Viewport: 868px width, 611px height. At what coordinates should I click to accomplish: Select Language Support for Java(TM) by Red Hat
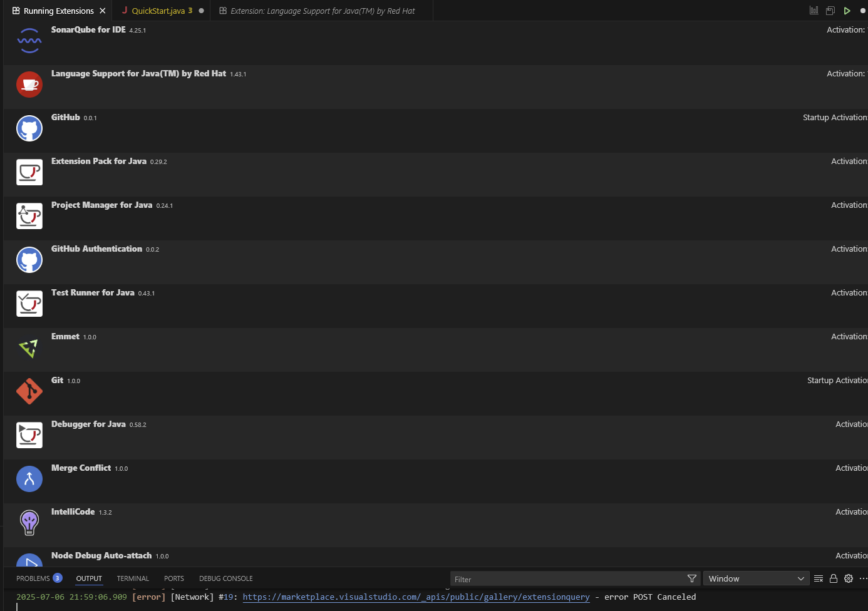138,73
